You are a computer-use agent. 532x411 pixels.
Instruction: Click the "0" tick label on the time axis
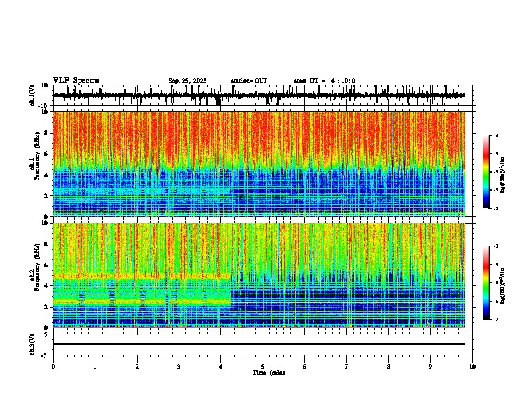click(53, 367)
